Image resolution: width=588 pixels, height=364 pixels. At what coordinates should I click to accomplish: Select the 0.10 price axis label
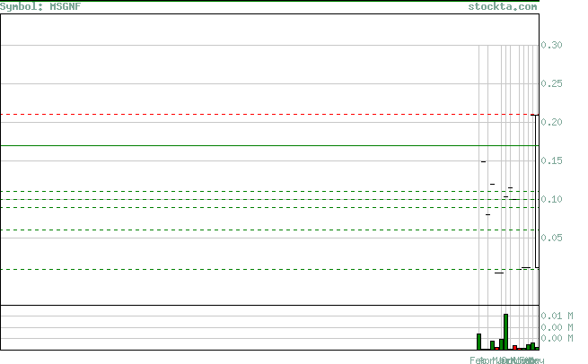pyautogui.click(x=551, y=200)
